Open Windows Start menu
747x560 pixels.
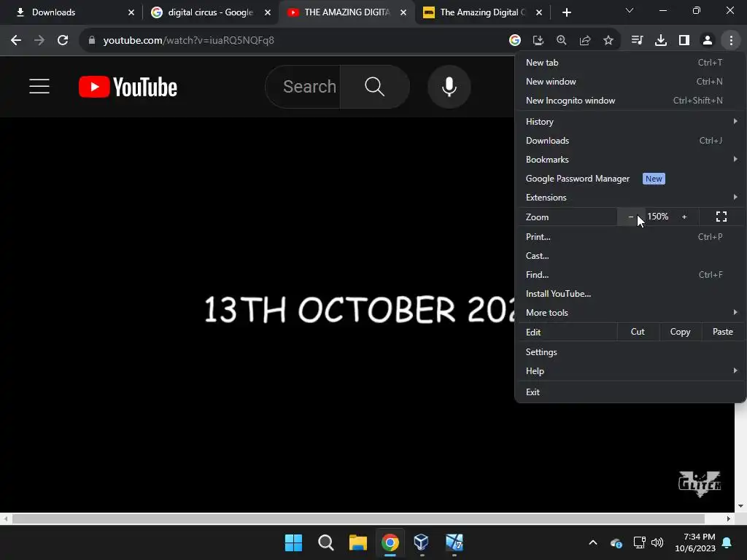pos(293,542)
